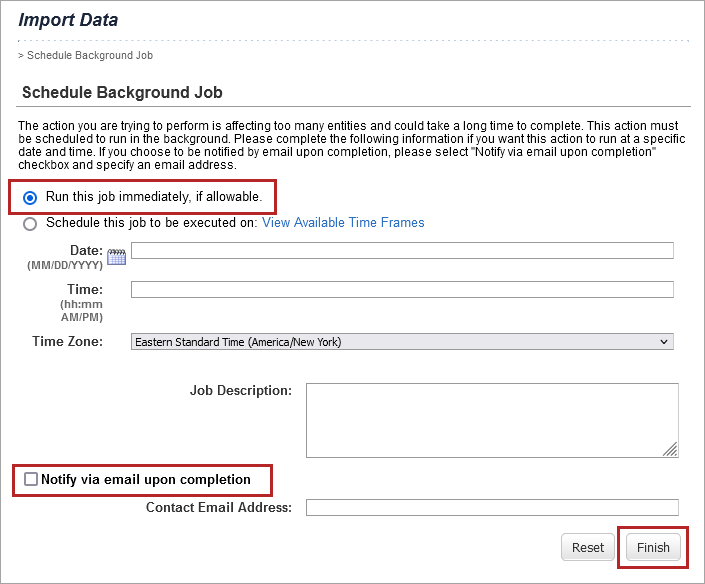Click the 'Time Zone:' field label

point(67,342)
